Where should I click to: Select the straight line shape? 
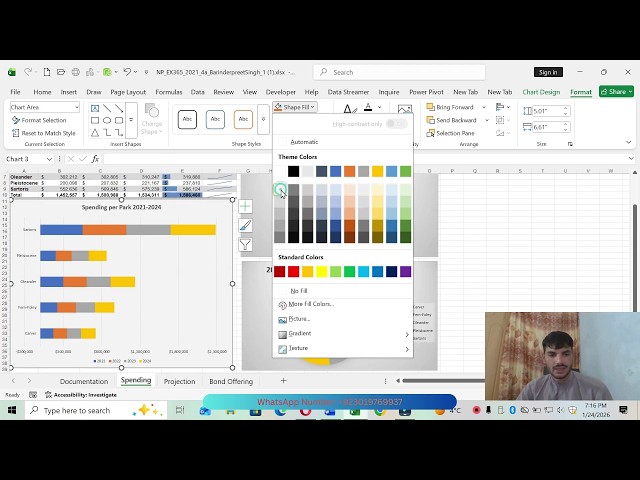click(x=107, y=108)
